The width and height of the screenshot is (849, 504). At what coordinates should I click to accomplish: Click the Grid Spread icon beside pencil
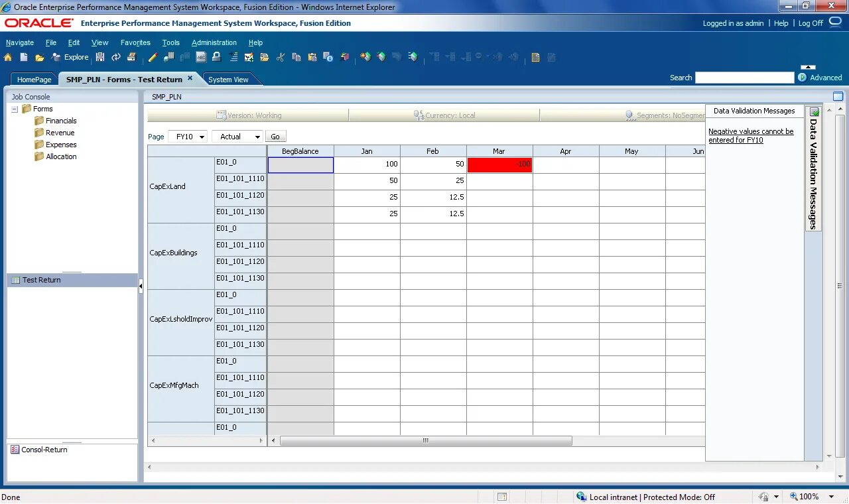pyautogui.click(x=168, y=57)
